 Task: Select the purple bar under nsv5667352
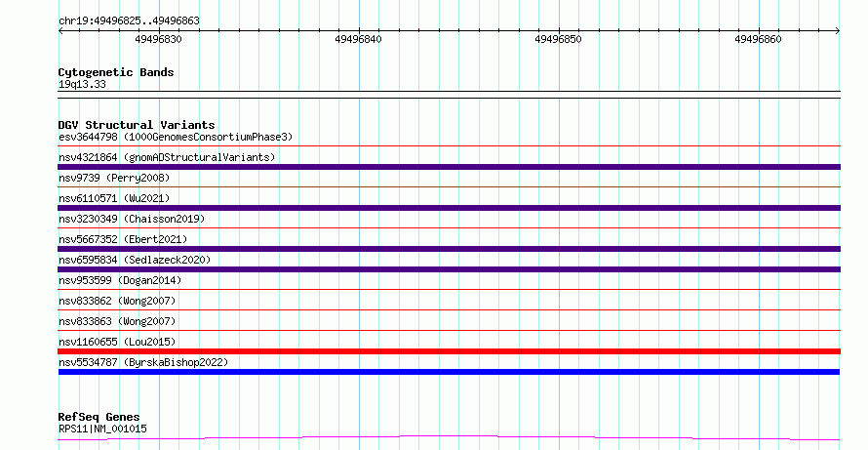pos(449,249)
